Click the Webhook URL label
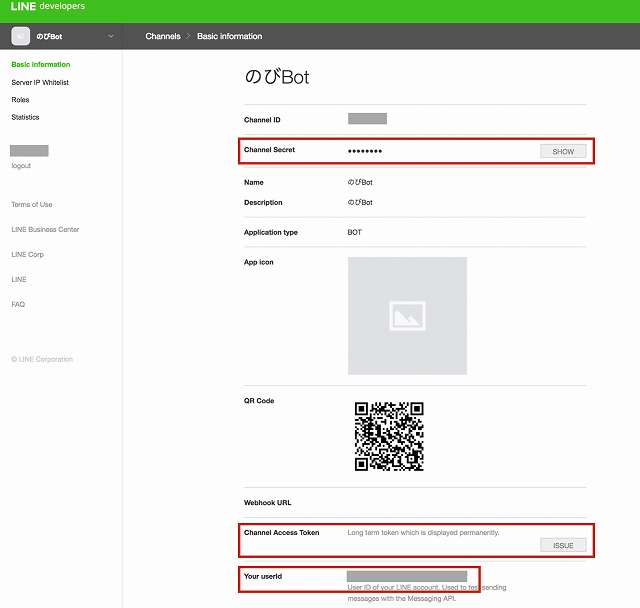The height and width of the screenshot is (608, 640). 268,503
